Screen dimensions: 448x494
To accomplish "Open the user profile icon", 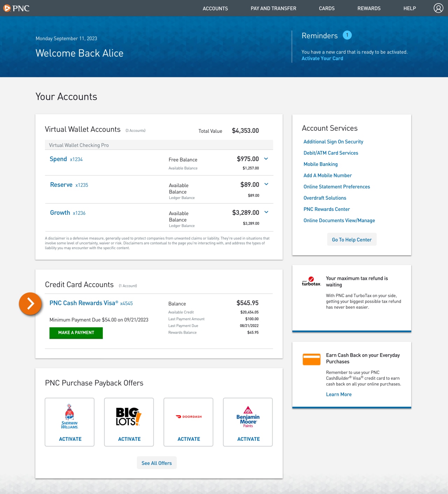I will click(438, 8).
